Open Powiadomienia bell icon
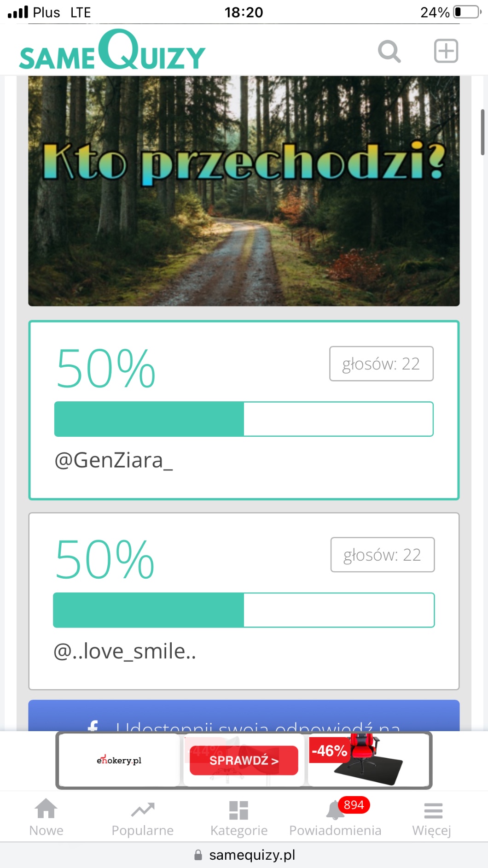Image resolution: width=488 pixels, height=868 pixels. [335, 811]
